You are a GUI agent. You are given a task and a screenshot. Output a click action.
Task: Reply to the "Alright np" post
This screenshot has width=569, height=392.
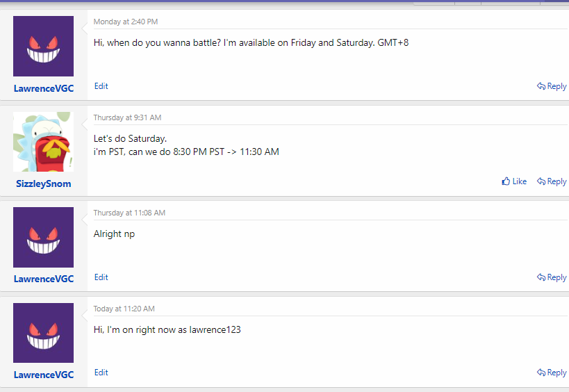pos(552,277)
